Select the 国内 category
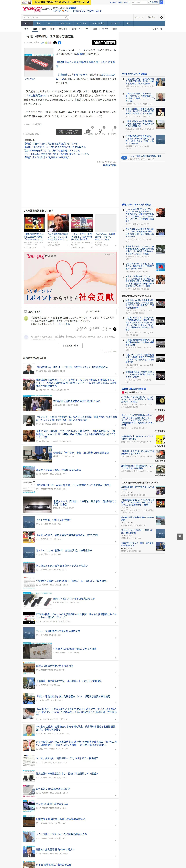The height and width of the screenshot is (868, 186). click(35, 29)
